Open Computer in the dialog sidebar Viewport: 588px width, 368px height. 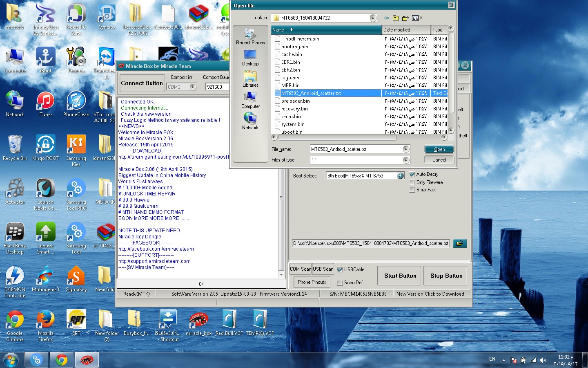tap(250, 100)
